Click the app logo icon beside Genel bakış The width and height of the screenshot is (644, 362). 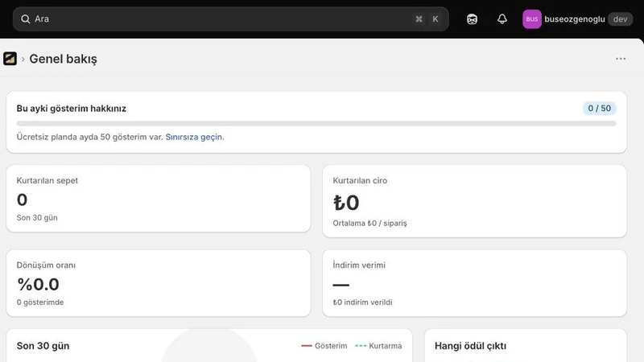10,59
